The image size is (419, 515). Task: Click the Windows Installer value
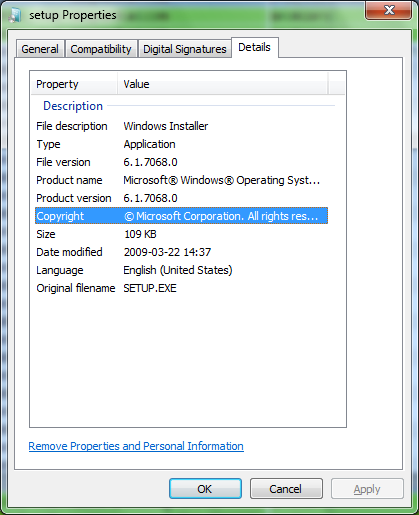[166, 126]
